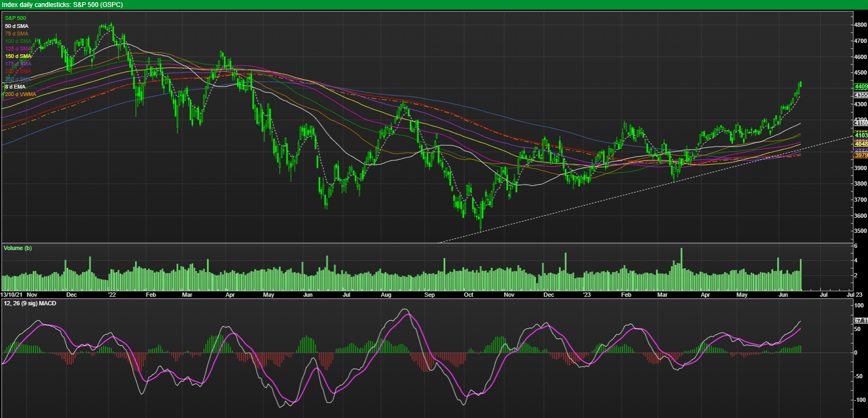Screen dimensions: 868x418
Task: Click the green 4409 last price tag
Action: click(861, 86)
